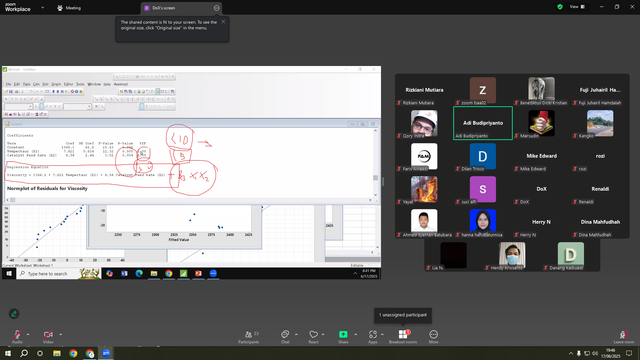Switch to the Meeting tab
Image resolution: width=640 pixels, height=360 pixels.
pos(69,8)
